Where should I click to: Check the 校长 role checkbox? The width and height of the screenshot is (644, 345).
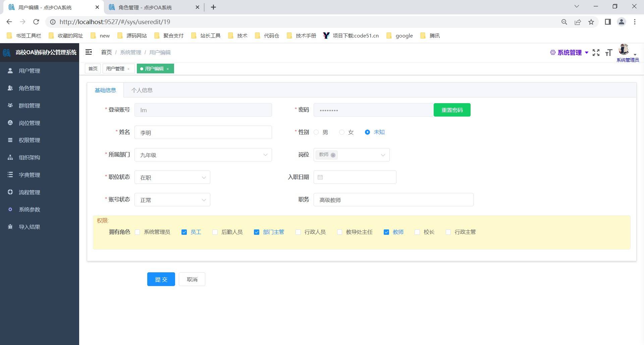417,232
